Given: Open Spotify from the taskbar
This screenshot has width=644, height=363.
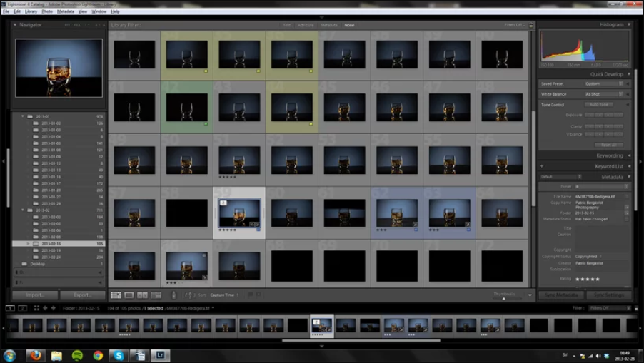Looking at the screenshot, I should pyautogui.click(x=77, y=355).
